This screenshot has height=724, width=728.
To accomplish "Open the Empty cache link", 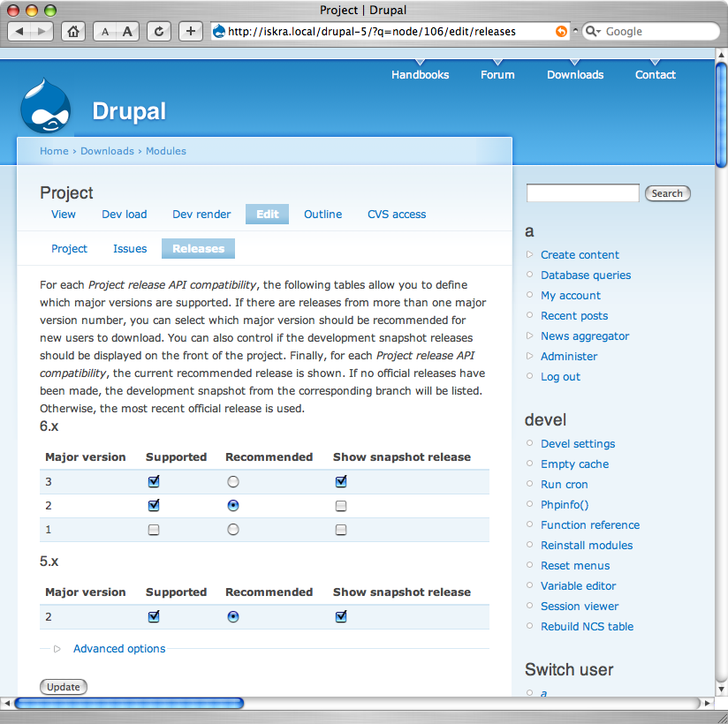I will pyautogui.click(x=574, y=464).
